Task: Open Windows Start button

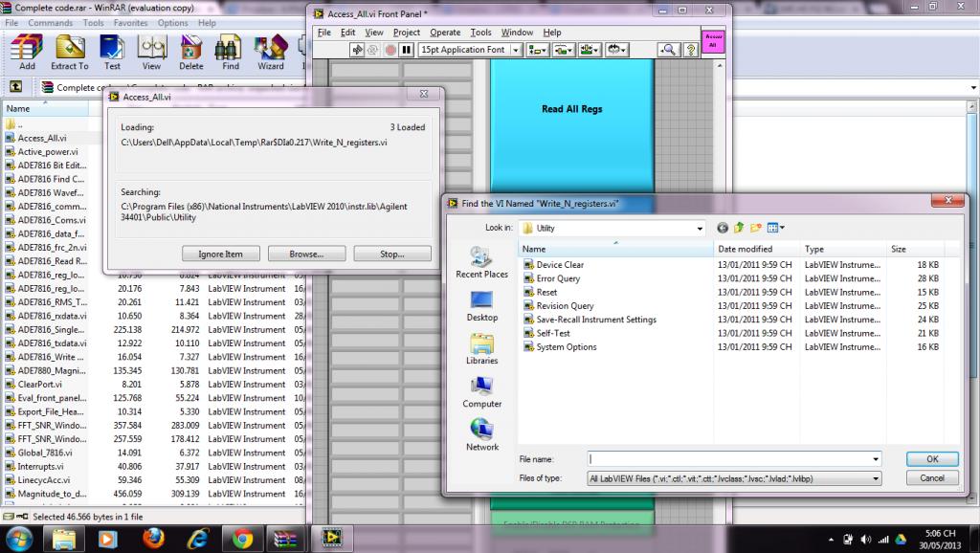Action: coord(18,539)
